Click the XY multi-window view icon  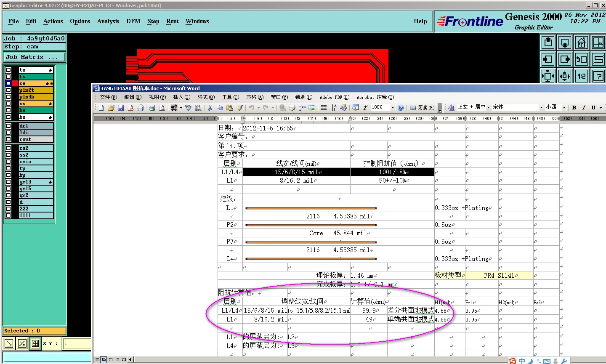click(598, 43)
